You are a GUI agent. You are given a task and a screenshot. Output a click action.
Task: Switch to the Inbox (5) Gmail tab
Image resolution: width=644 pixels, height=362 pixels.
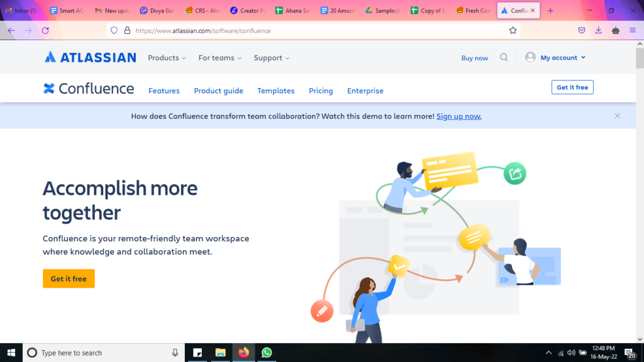21,11
